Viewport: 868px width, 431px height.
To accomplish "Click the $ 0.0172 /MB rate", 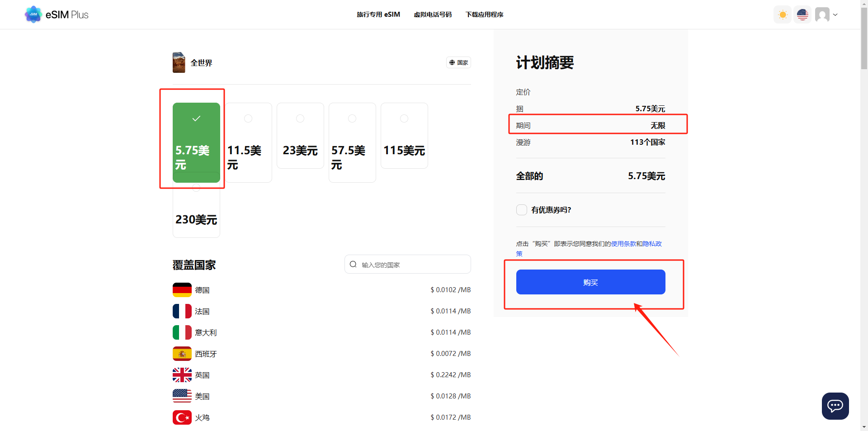I will click(450, 417).
